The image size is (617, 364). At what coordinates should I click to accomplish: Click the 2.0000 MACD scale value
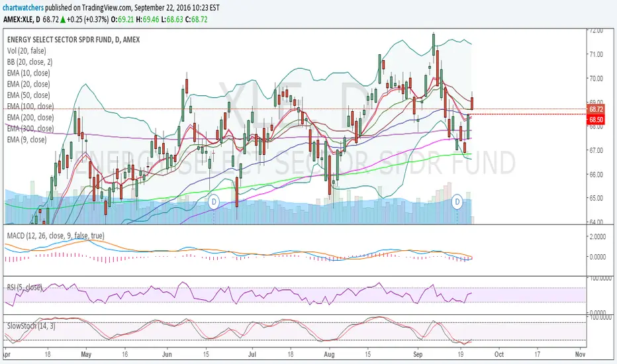pos(597,236)
